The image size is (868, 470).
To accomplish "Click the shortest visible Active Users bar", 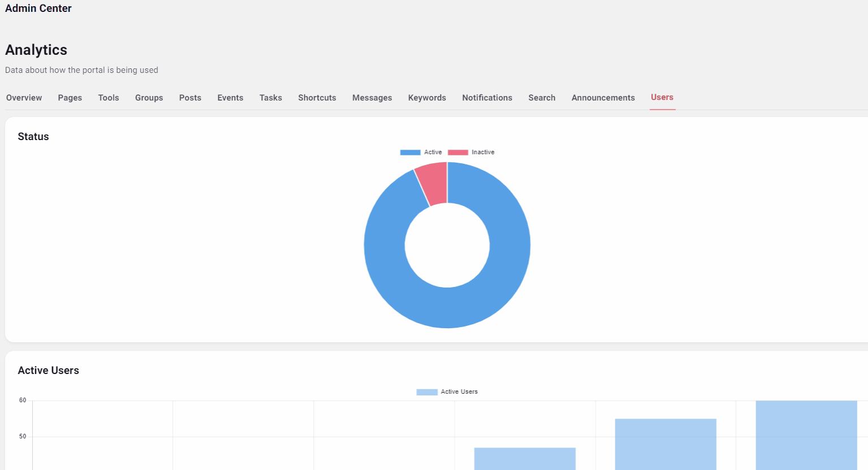I will 525,459.
